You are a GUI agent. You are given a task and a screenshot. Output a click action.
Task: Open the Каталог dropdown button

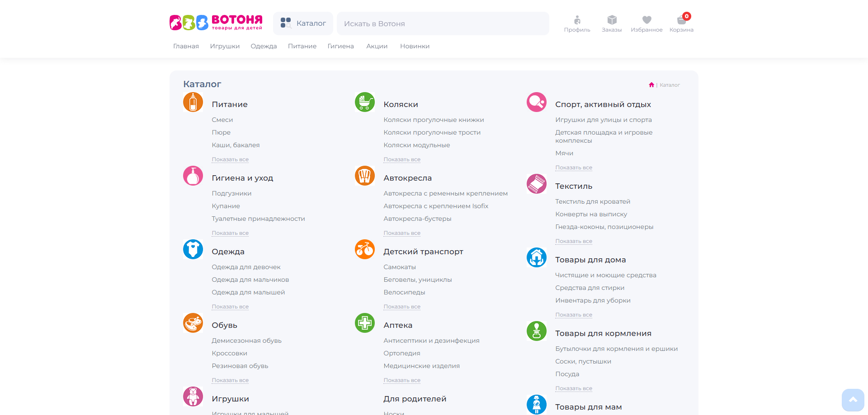303,23
